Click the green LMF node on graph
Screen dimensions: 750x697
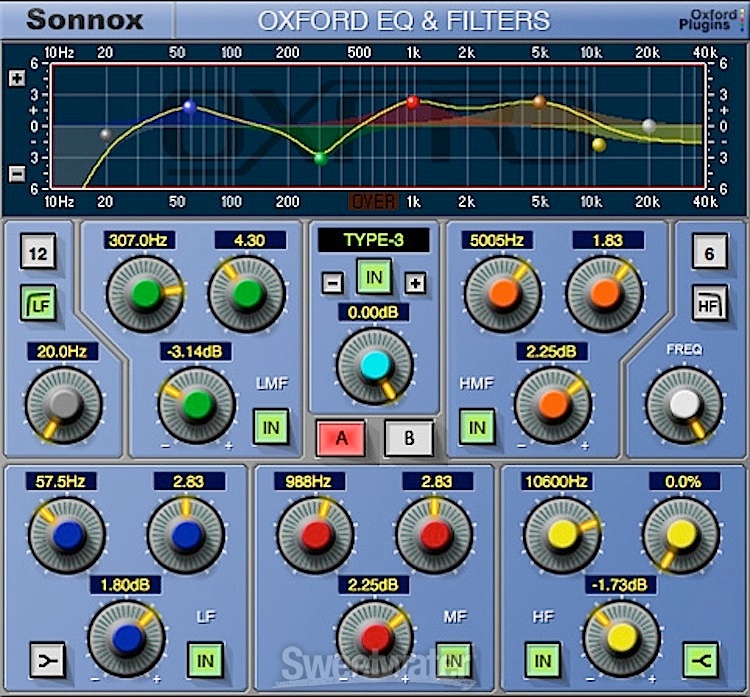320,158
